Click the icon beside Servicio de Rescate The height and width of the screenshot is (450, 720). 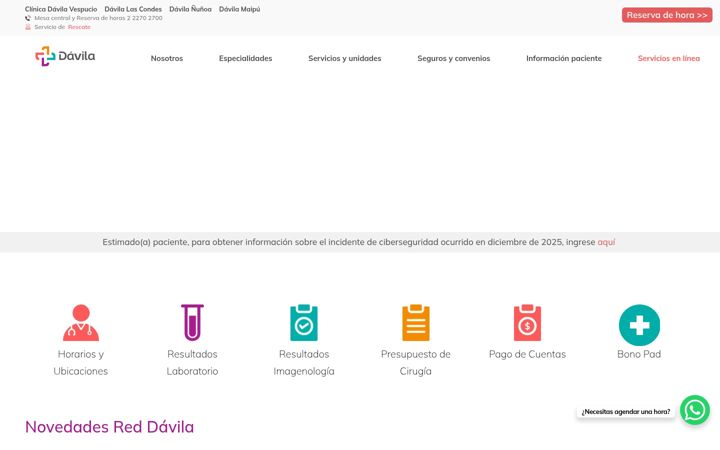tap(28, 27)
